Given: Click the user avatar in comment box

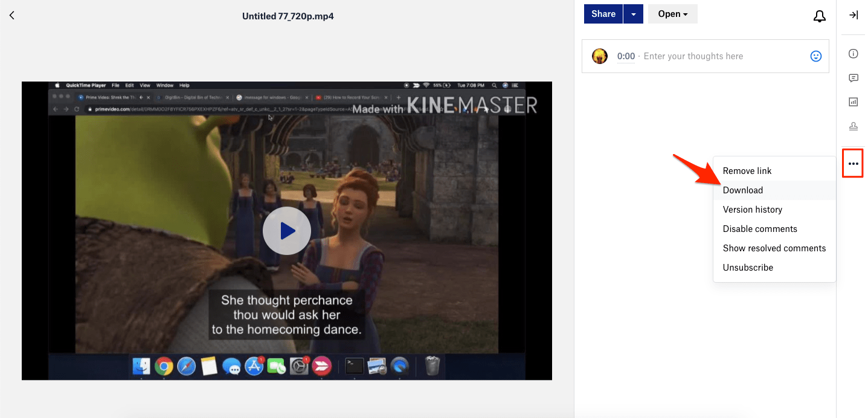Looking at the screenshot, I should pos(600,56).
